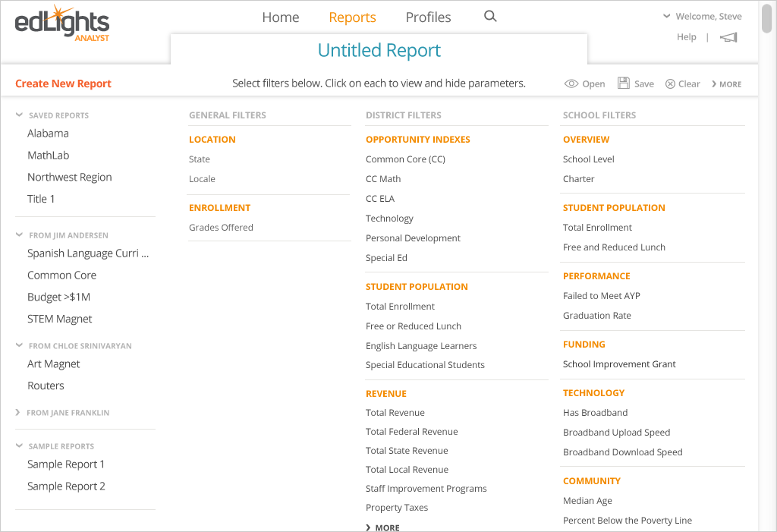Click the megaphone announcements icon

[728, 37]
